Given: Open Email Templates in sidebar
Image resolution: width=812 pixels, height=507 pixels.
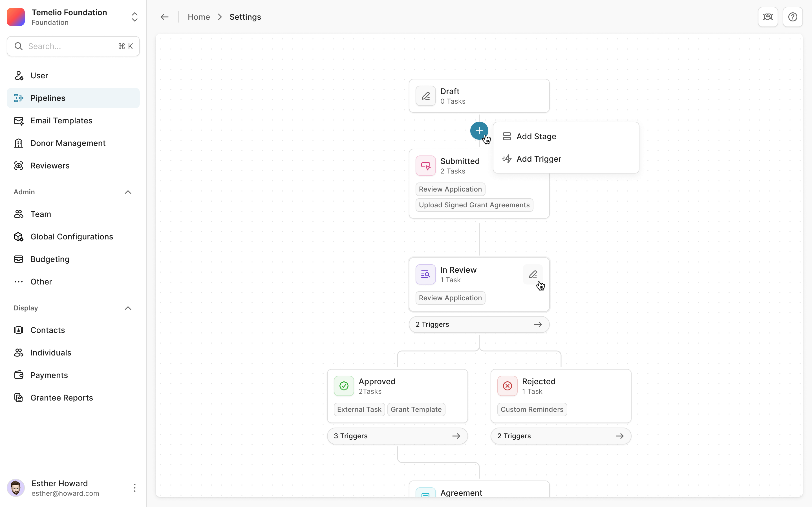Looking at the screenshot, I should pyautogui.click(x=61, y=121).
